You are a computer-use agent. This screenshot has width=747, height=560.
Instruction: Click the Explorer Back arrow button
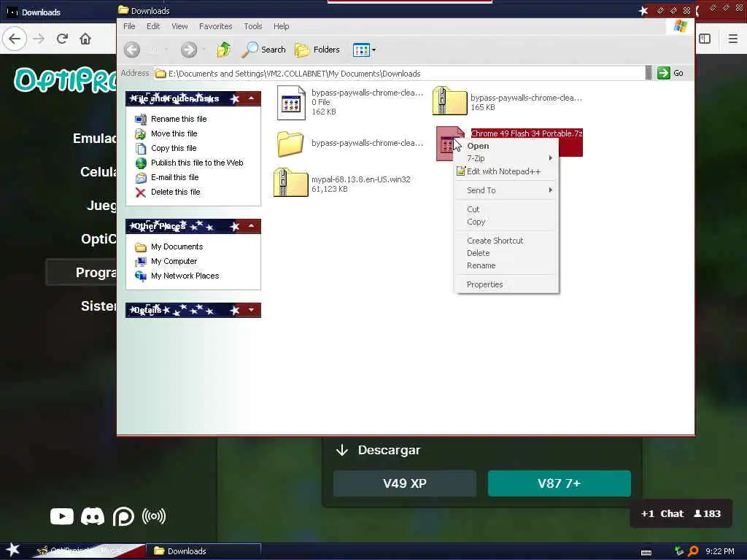tap(132, 50)
